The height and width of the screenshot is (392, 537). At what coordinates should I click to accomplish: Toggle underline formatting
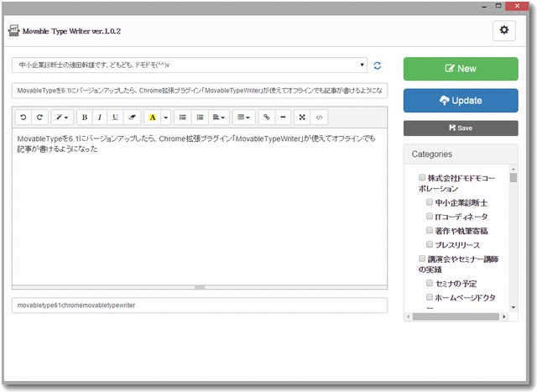coord(115,118)
